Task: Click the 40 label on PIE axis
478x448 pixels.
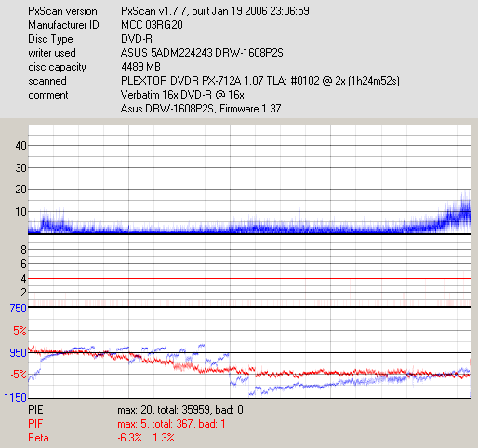Action: click(x=20, y=145)
